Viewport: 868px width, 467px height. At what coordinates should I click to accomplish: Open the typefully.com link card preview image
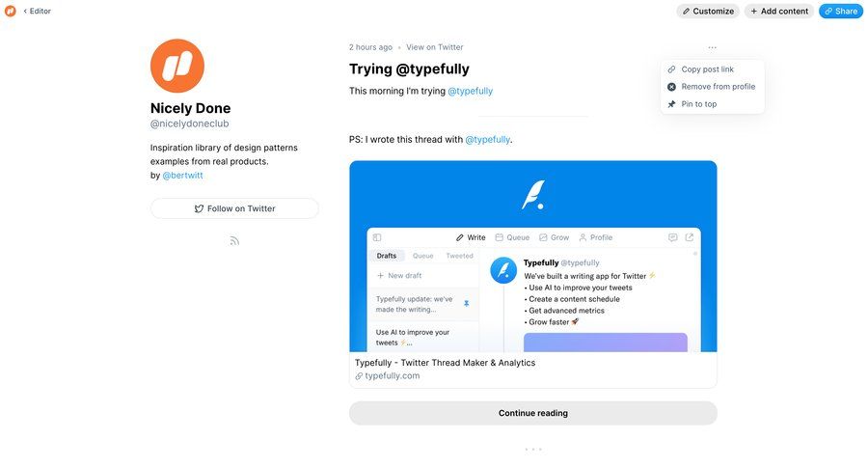pyautogui.click(x=532, y=256)
